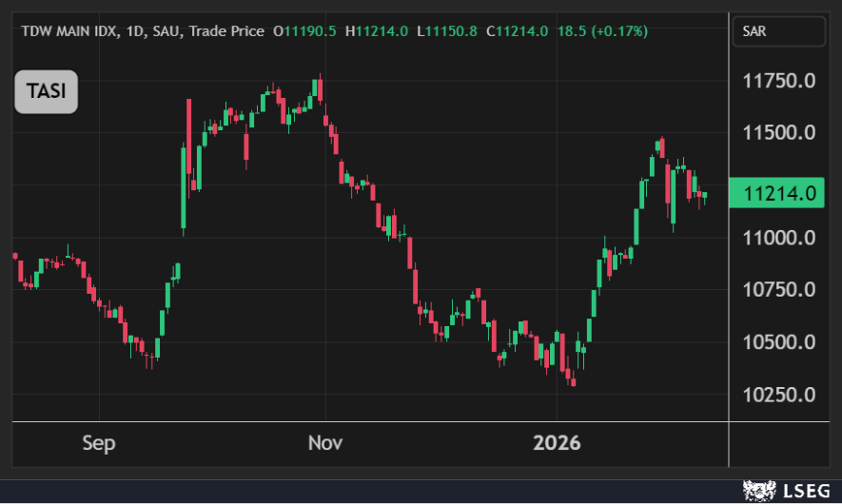
Task: Click the 18.5 (+0.17%) change value
Action: coord(601,31)
